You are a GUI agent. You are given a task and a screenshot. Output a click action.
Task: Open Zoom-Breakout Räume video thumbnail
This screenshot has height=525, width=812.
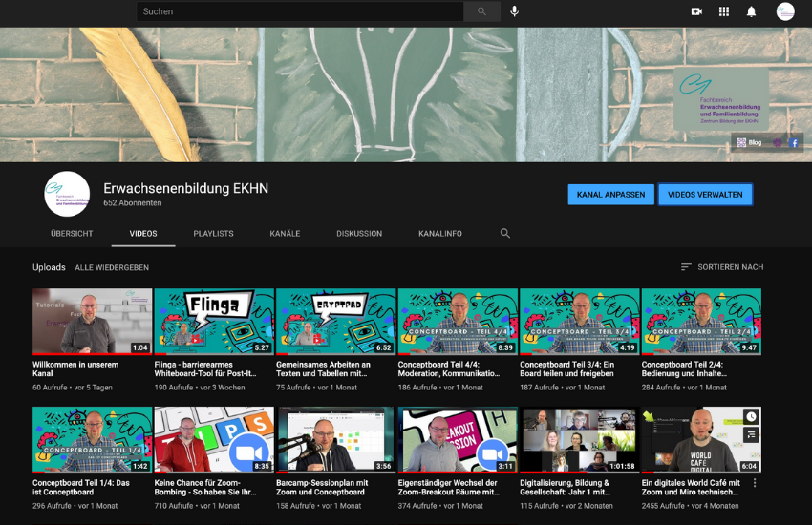458,440
